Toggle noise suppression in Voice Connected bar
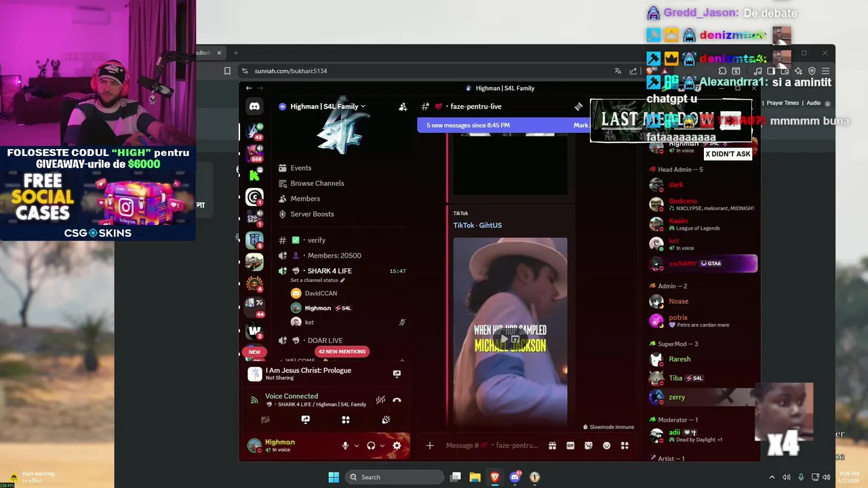 380,400
